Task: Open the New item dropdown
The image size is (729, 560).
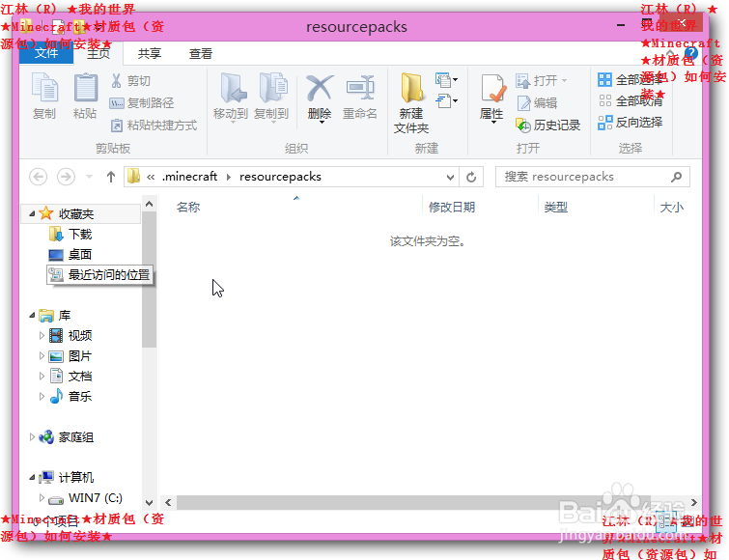Action: point(446,80)
